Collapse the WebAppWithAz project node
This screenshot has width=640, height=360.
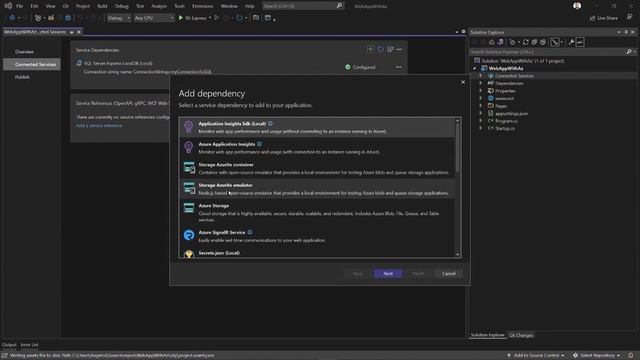point(475,69)
